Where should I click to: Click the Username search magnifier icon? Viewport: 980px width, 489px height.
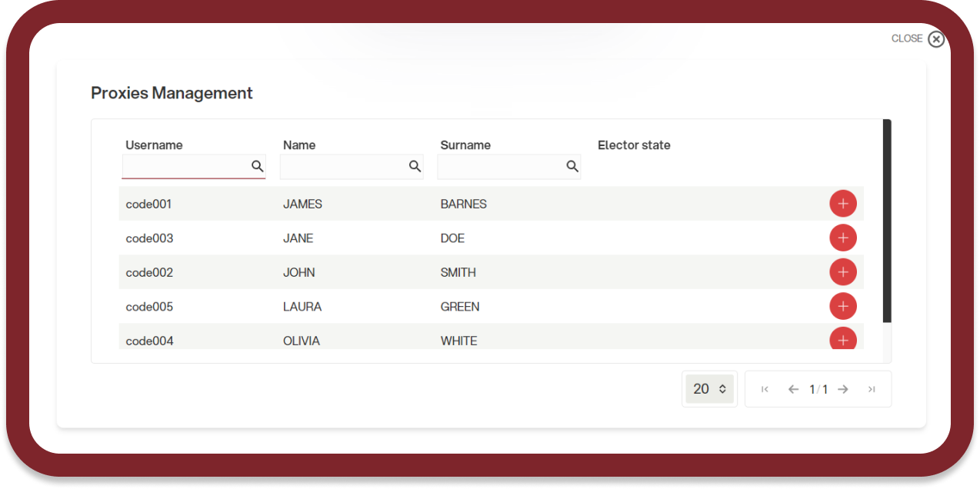click(x=258, y=166)
